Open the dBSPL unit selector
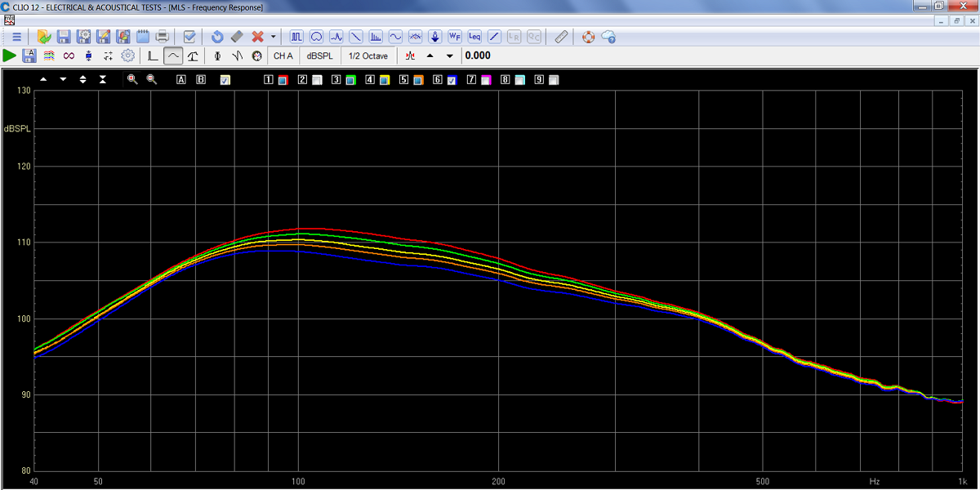This screenshot has height=490, width=980. click(x=319, y=56)
